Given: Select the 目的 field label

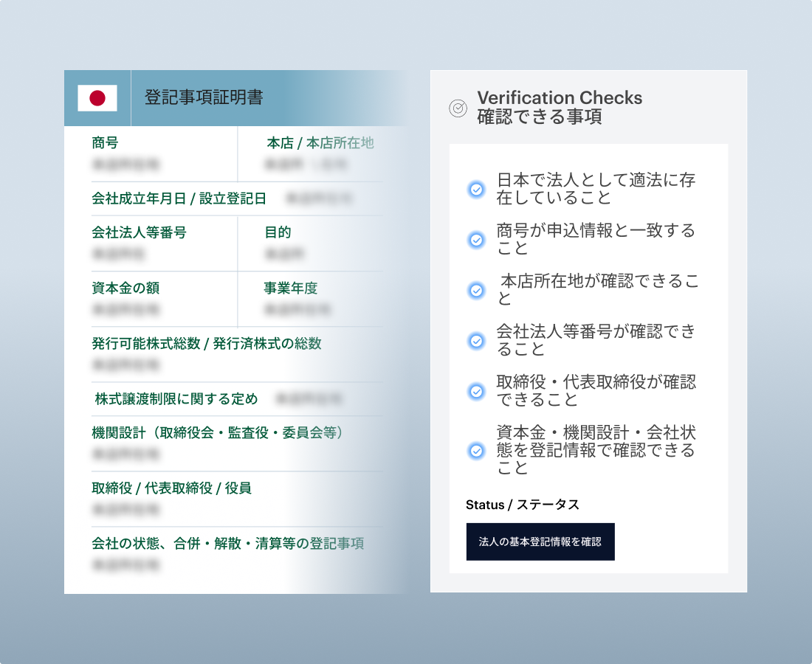Looking at the screenshot, I should click(x=278, y=232).
